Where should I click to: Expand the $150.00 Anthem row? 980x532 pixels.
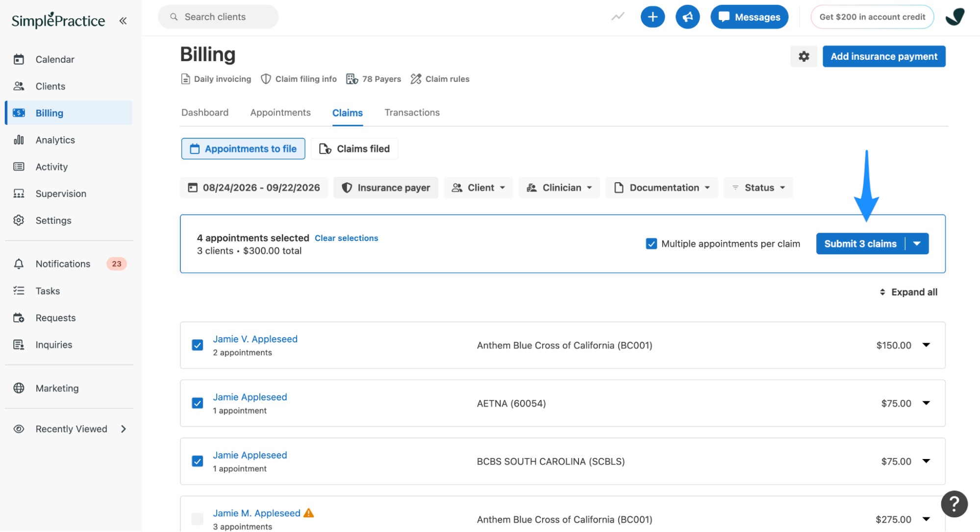926,345
